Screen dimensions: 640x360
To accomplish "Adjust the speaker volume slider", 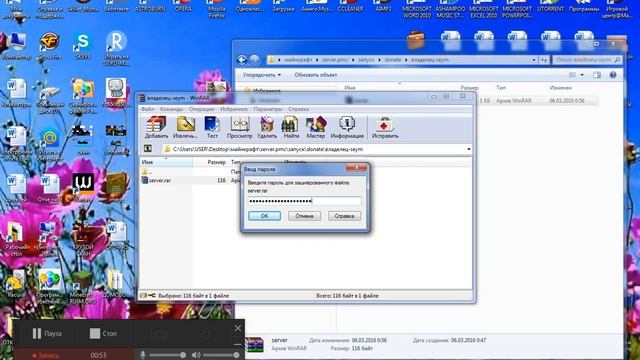I will click(221, 355).
